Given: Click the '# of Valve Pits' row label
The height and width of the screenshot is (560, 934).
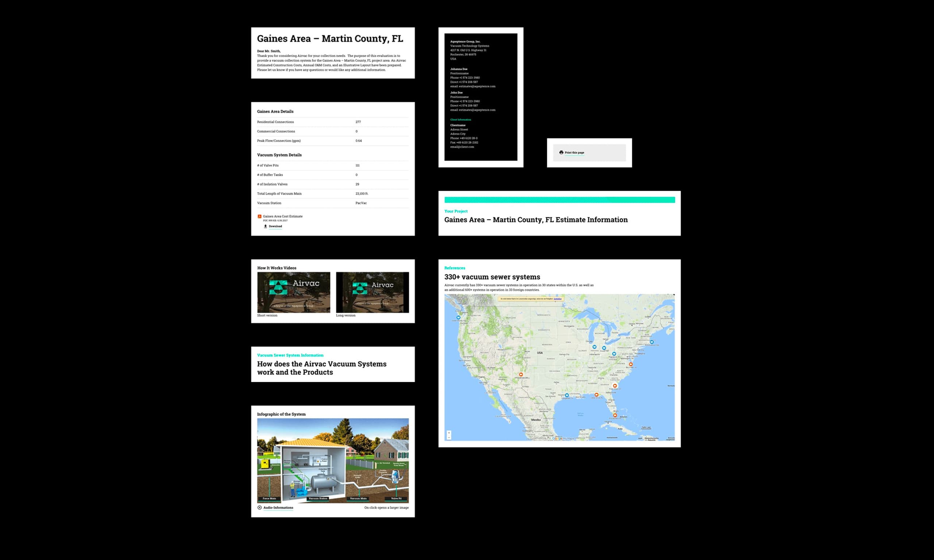Looking at the screenshot, I should [268, 165].
